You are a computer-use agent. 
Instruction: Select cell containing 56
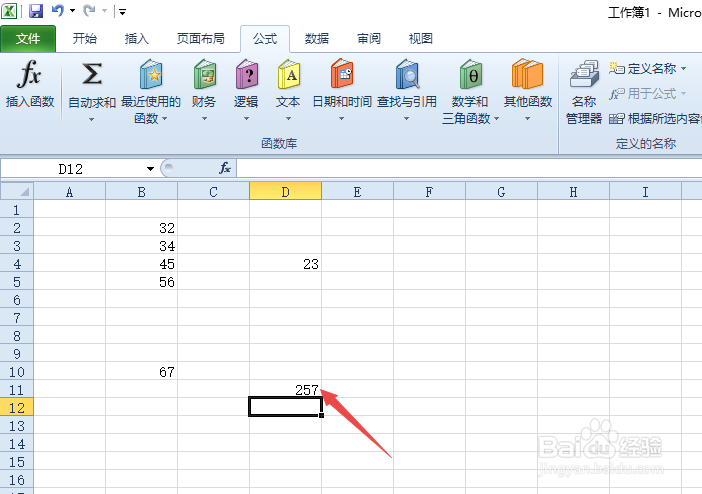141,281
